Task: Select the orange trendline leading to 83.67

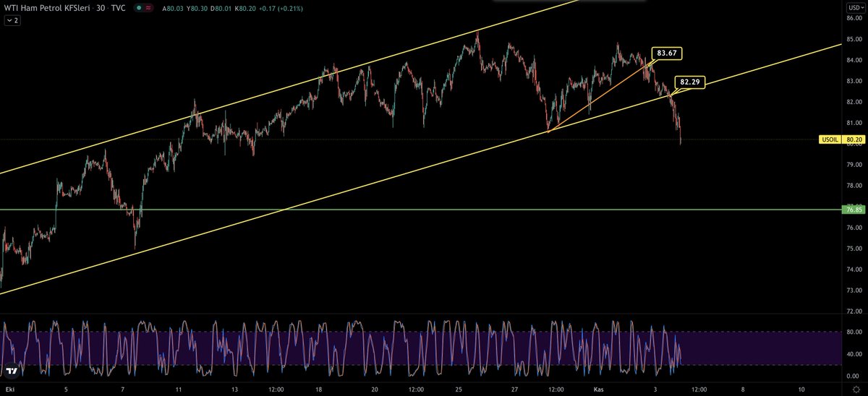Action: point(600,98)
